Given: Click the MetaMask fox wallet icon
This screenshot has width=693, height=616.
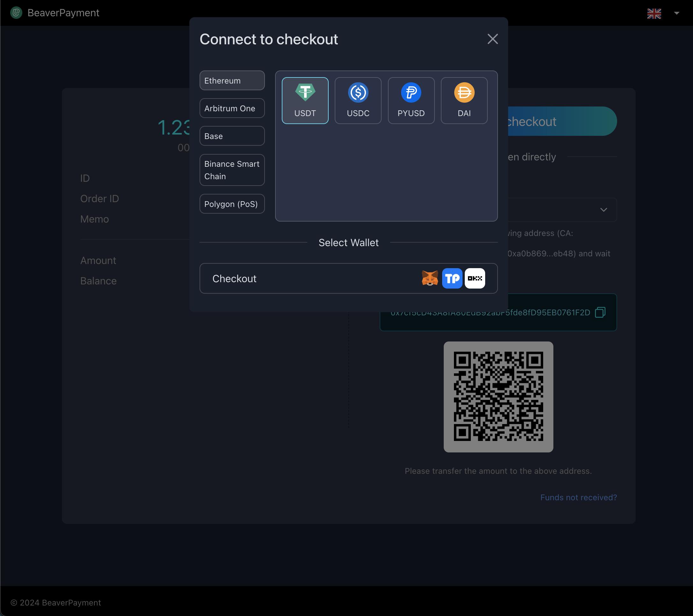Looking at the screenshot, I should [x=430, y=278].
